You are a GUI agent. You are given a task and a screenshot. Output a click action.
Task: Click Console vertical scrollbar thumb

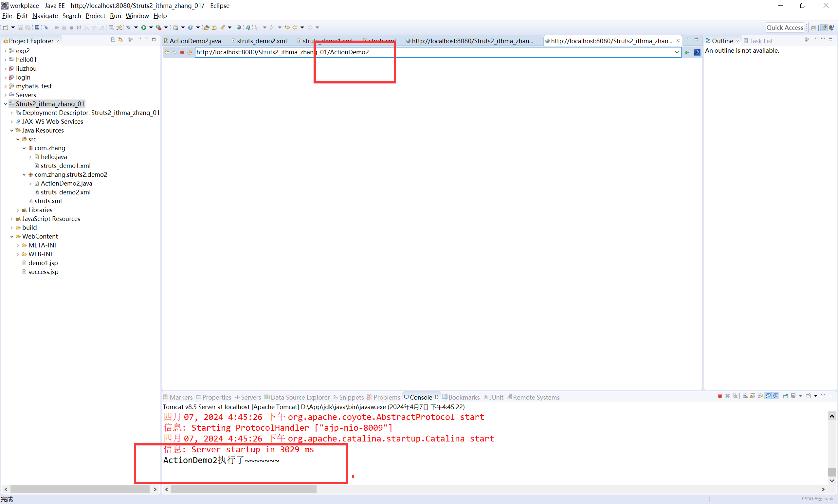831,472
